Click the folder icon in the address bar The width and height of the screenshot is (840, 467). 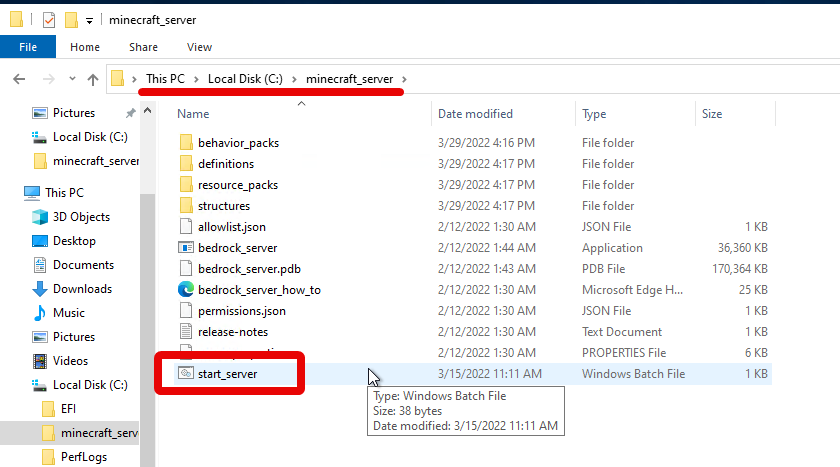coord(117,79)
